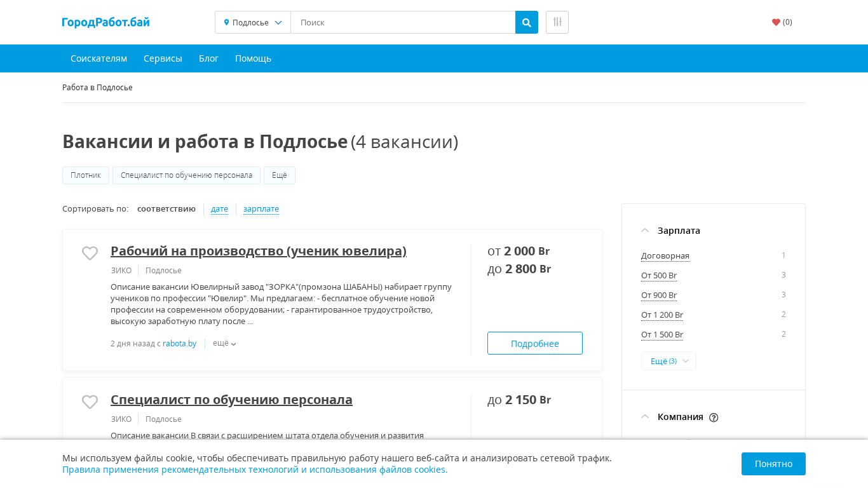Accept cookies with Понятно button
868x488 pixels.
pyautogui.click(x=773, y=464)
